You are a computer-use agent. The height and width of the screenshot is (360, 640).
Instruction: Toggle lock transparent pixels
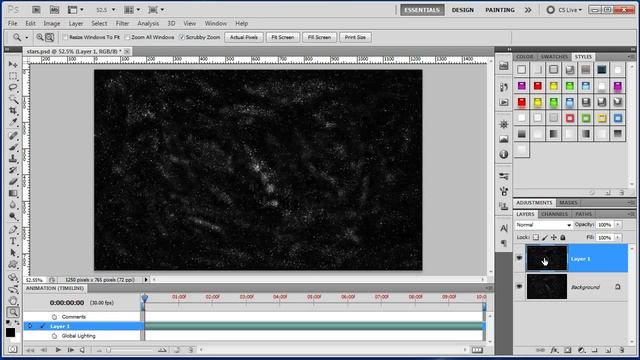coord(536,237)
